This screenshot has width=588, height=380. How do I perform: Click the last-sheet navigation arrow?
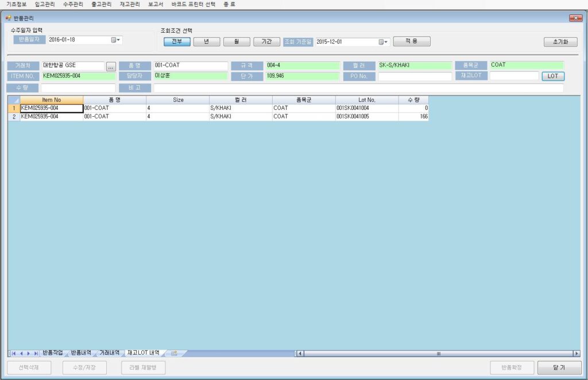pyautogui.click(x=36, y=353)
